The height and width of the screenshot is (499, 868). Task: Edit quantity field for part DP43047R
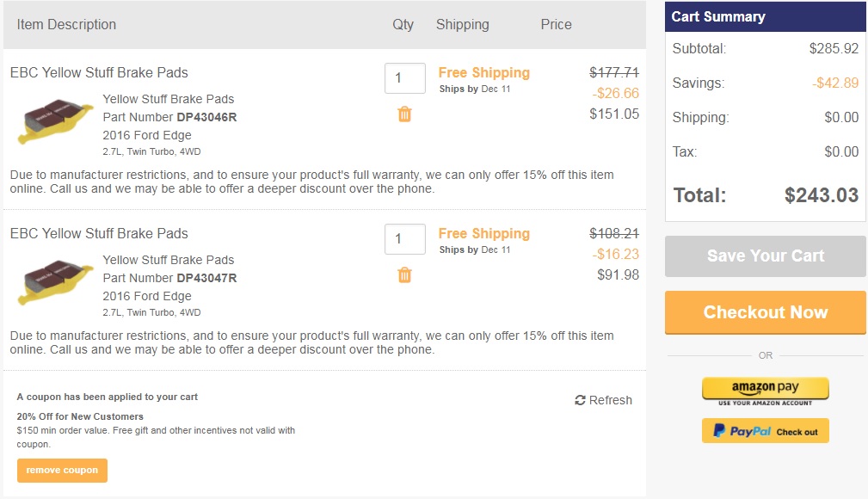tap(405, 238)
